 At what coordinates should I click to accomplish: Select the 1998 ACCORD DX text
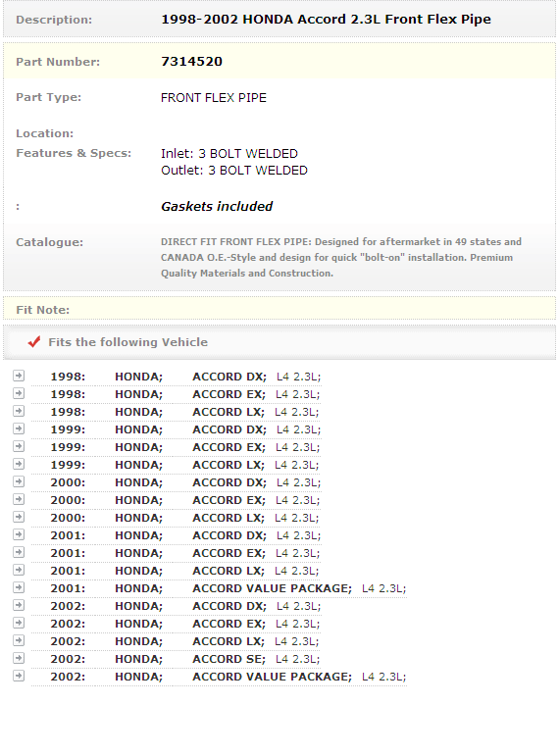point(229,377)
